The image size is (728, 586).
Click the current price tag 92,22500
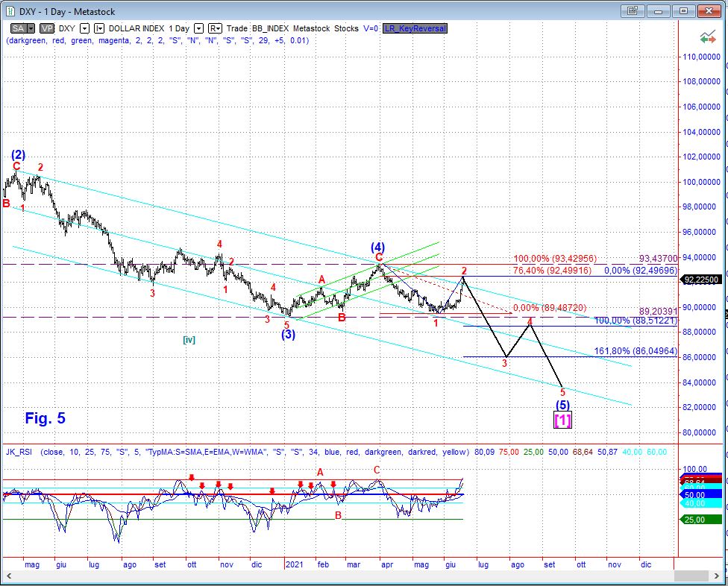coord(701,280)
